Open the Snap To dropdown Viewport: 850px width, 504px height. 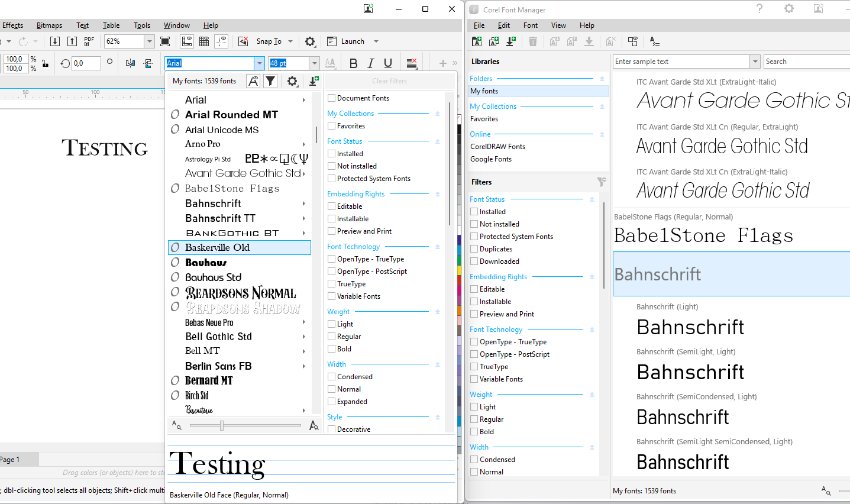click(290, 41)
